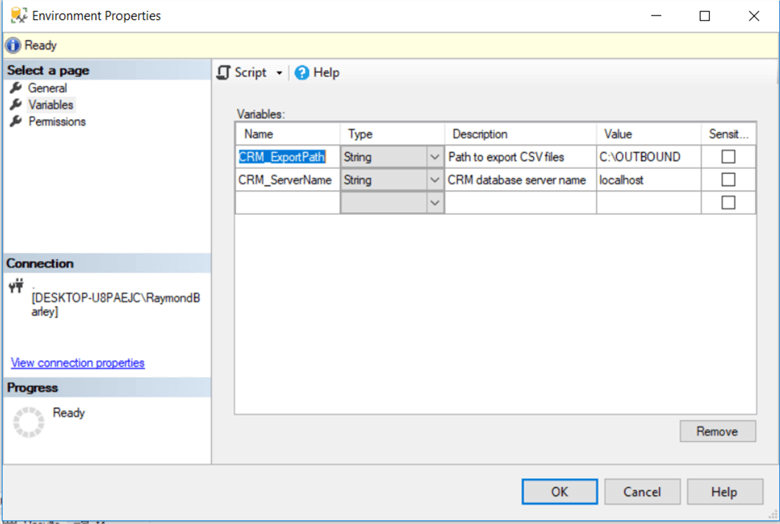Click the OK button

coord(559,491)
